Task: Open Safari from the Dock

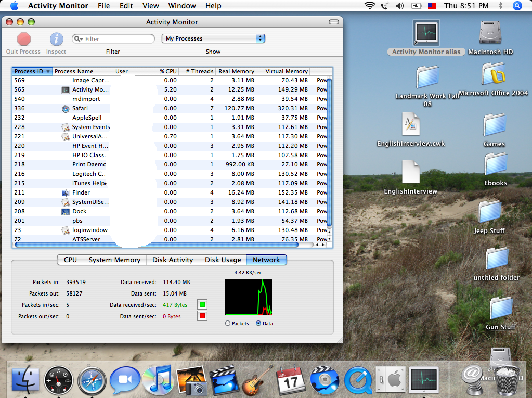Action: tap(92, 381)
